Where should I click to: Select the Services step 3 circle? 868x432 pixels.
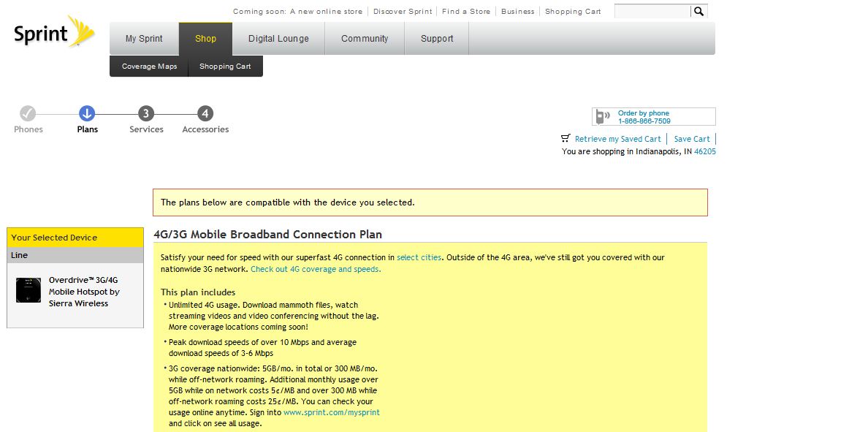[146, 113]
